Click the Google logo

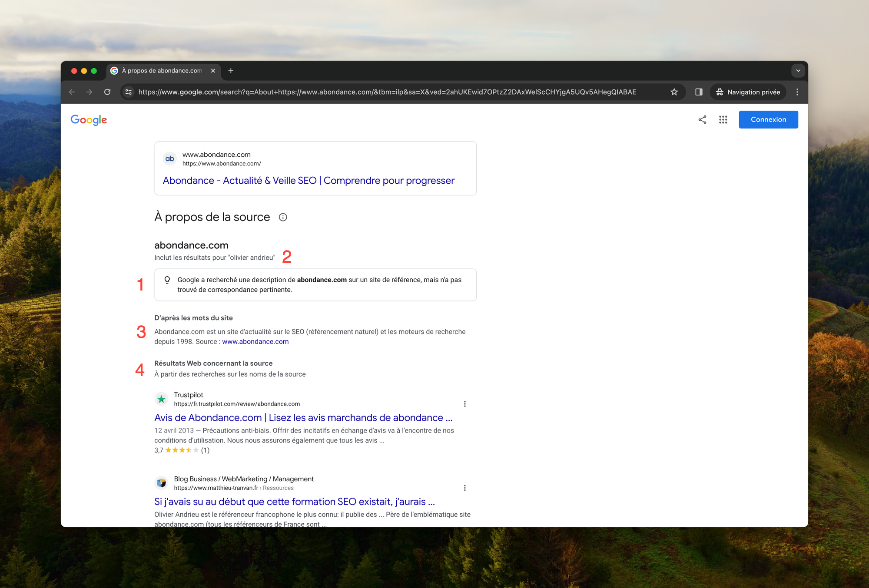[89, 120]
